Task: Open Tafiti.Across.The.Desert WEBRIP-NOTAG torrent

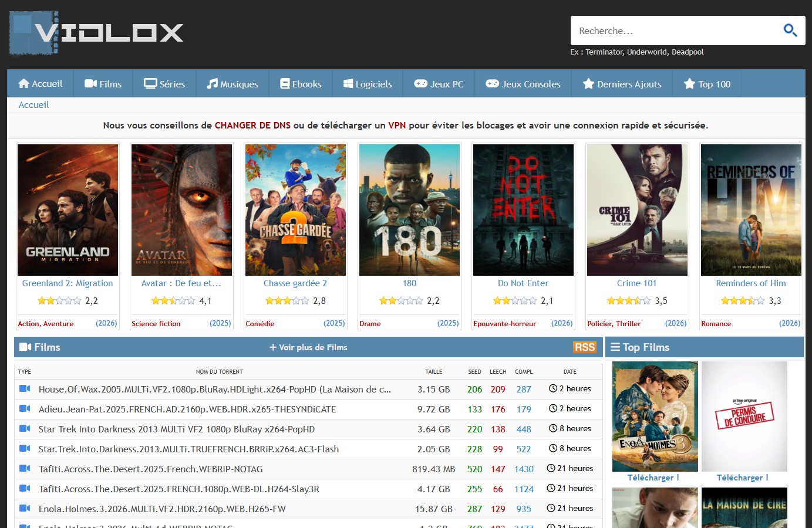Action: click(x=150, y=469)
